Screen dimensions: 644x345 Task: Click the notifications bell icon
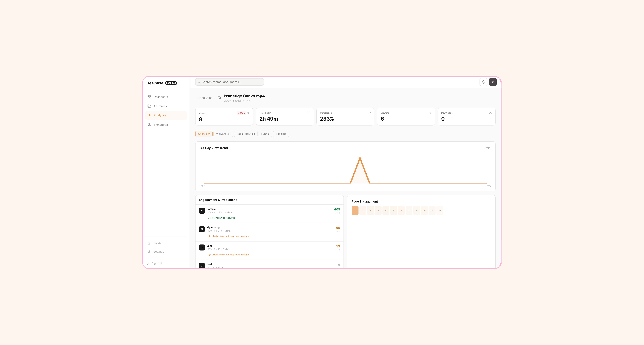tap(483, 82)
